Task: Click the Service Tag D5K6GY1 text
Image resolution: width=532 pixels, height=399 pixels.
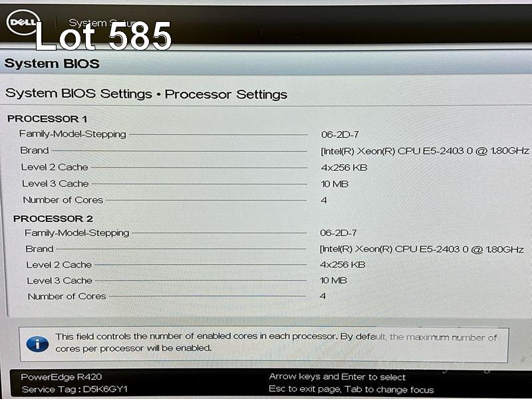Action: 74,389
